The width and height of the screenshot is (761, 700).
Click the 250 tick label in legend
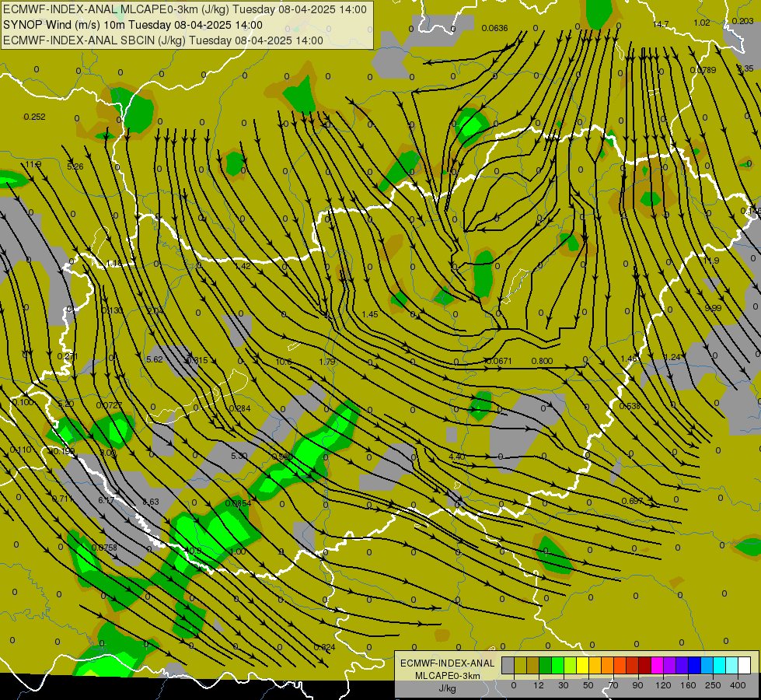coord(713,685)
